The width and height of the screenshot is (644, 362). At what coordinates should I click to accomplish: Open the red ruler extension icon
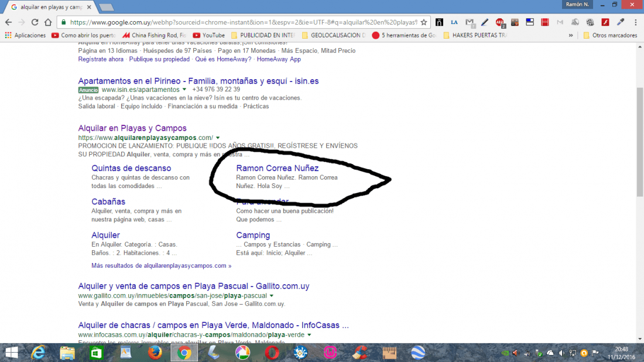point(545,22)
